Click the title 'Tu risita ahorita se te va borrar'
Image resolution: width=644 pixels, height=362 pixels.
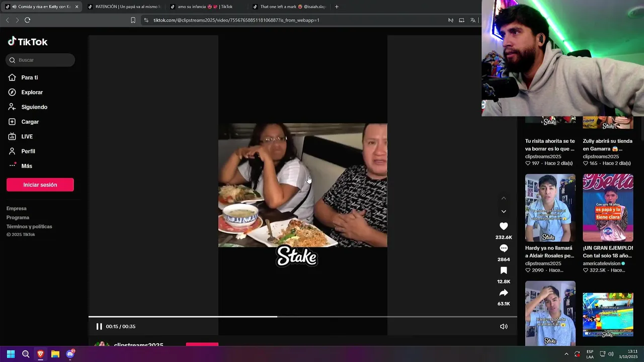click(x=550, y=145)
